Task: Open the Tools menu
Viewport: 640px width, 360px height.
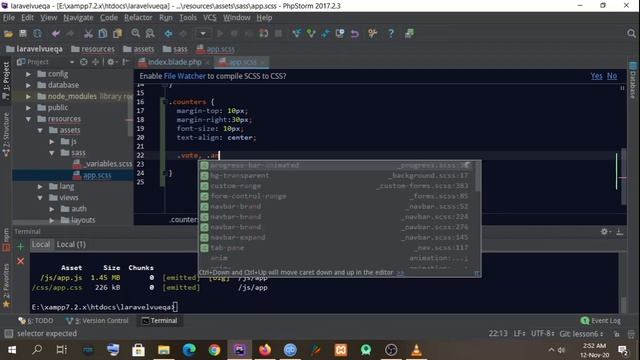Action: (188, 18)
